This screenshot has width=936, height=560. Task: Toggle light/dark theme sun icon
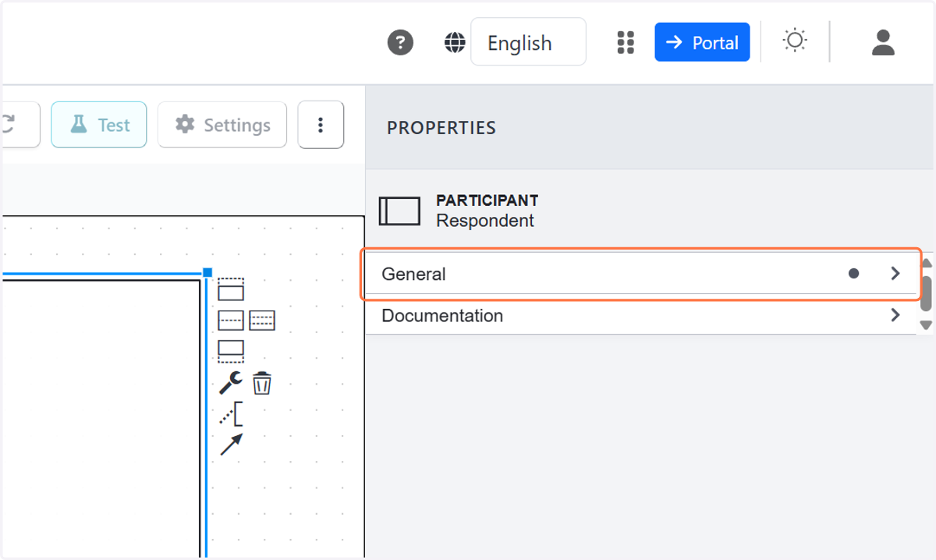(795, 41)
